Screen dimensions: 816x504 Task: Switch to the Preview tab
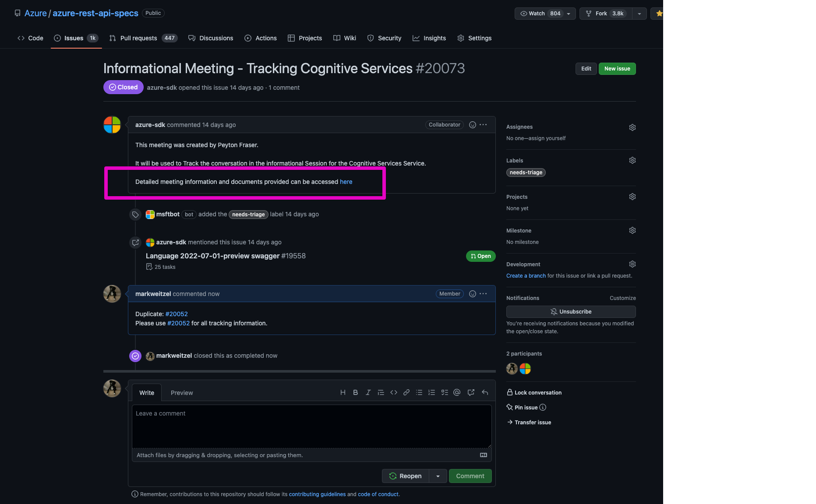click(x=182, y=393)
